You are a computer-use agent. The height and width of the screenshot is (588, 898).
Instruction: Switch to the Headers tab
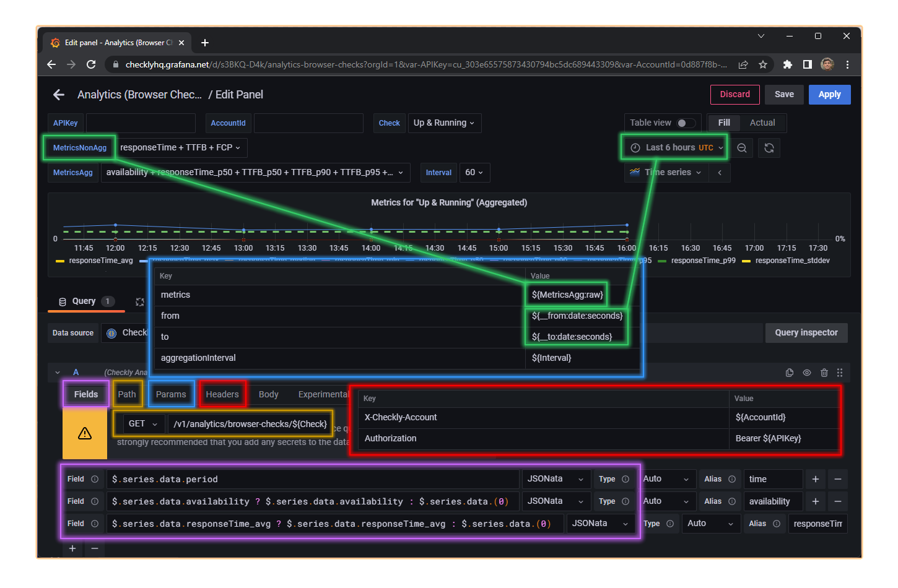click(222, 394)
